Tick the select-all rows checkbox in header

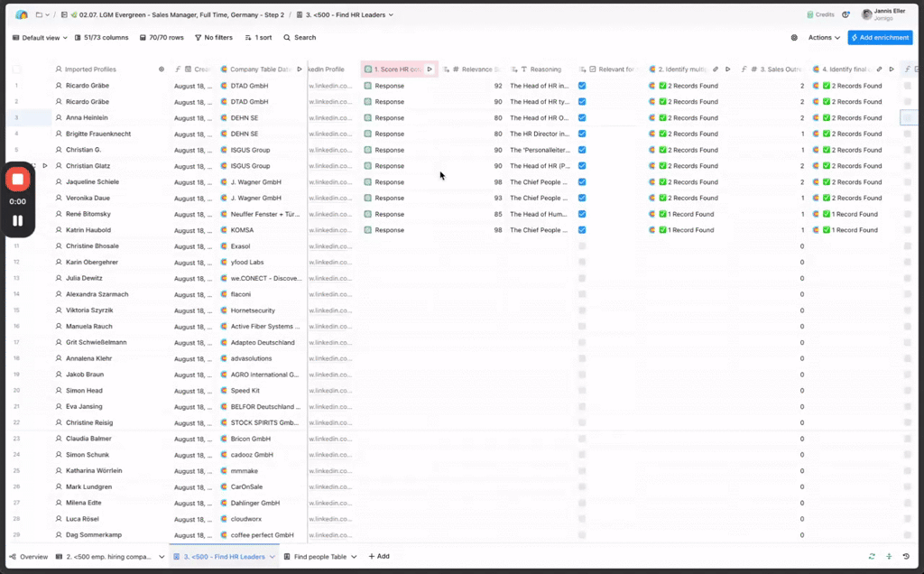[x=17, y=69]
